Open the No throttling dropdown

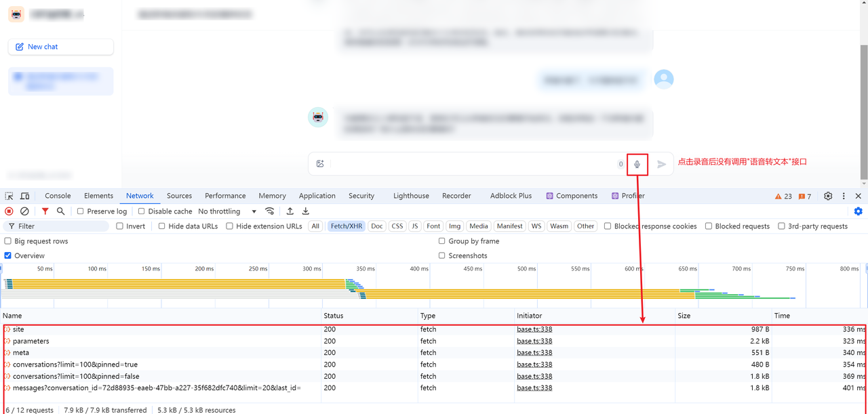click(227, 211)
